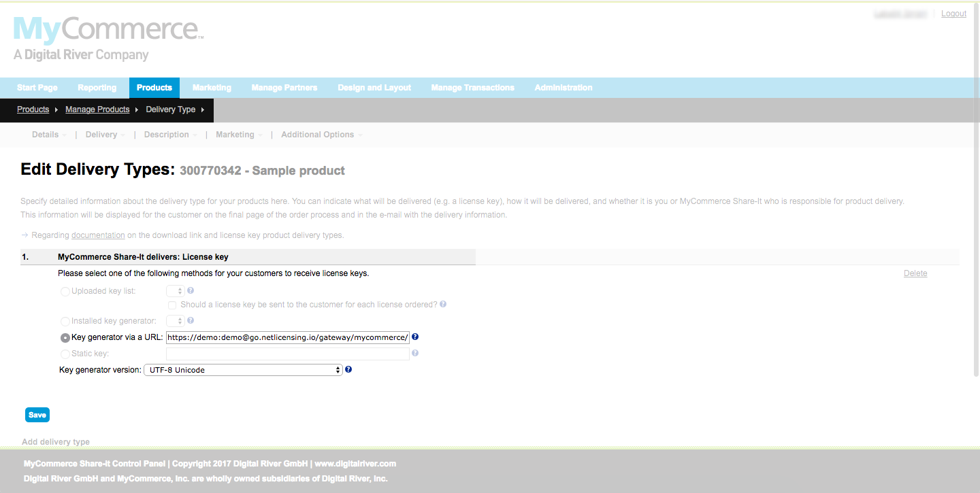This screenshot has height=493, width=980.
Task: Click Delivery Type breadcrumb item
Action: coord(171,109)
